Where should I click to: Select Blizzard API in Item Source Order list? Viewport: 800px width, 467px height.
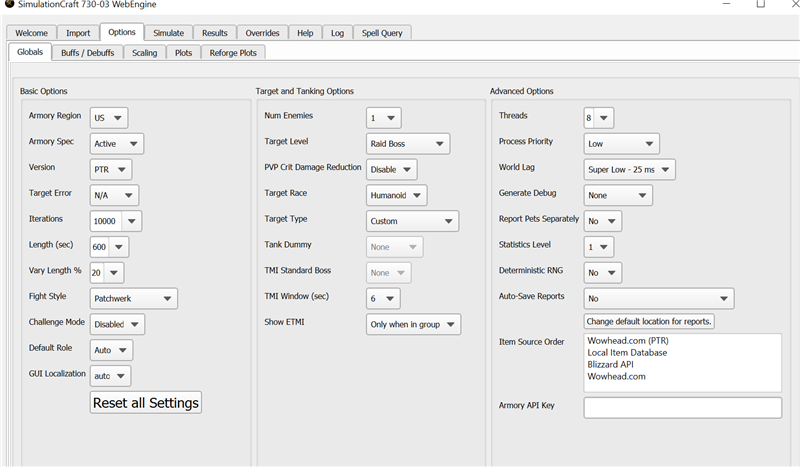[610, 365]
